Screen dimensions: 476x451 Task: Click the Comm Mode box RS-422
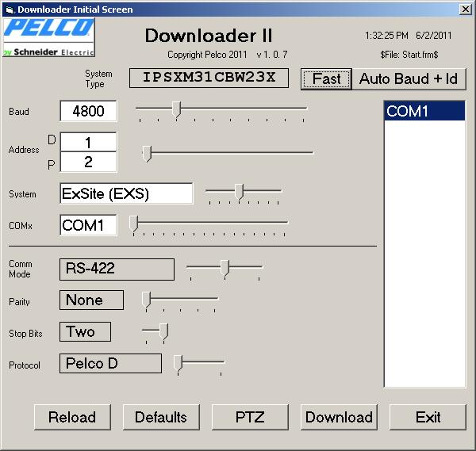click(117, 269)
